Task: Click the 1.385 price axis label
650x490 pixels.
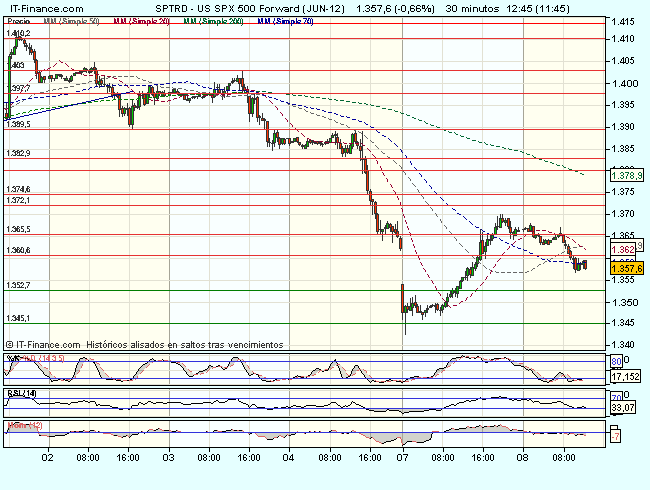Action: pos(623,148)
